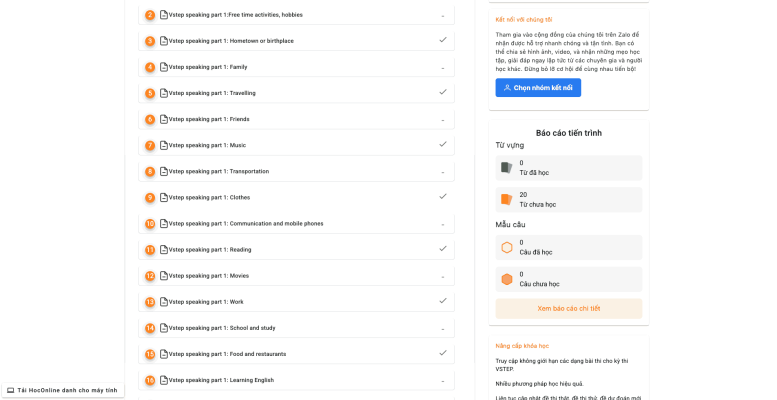Viewport: 777px width, 400px height.
Task: Click the orange number 2 badge
Action: (150, 15)
